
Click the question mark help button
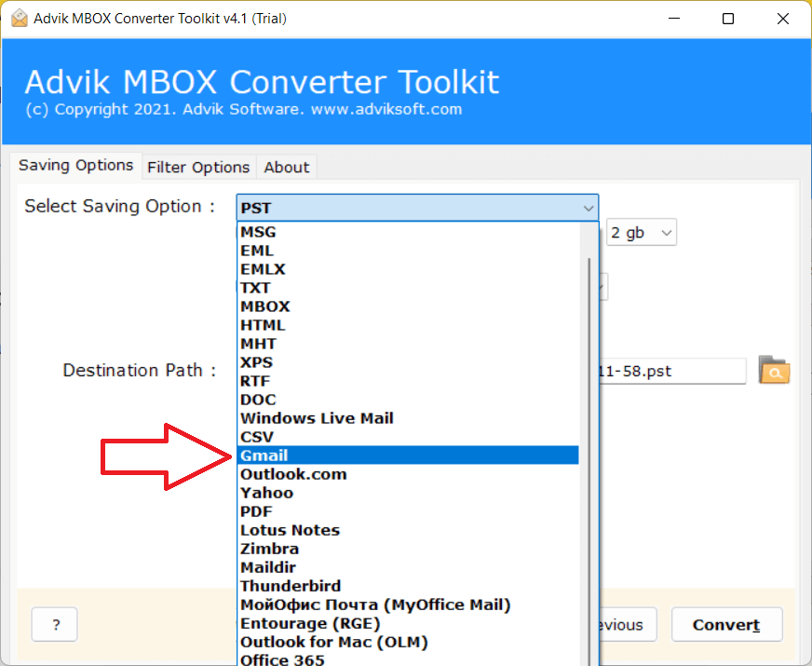(55, 625)
